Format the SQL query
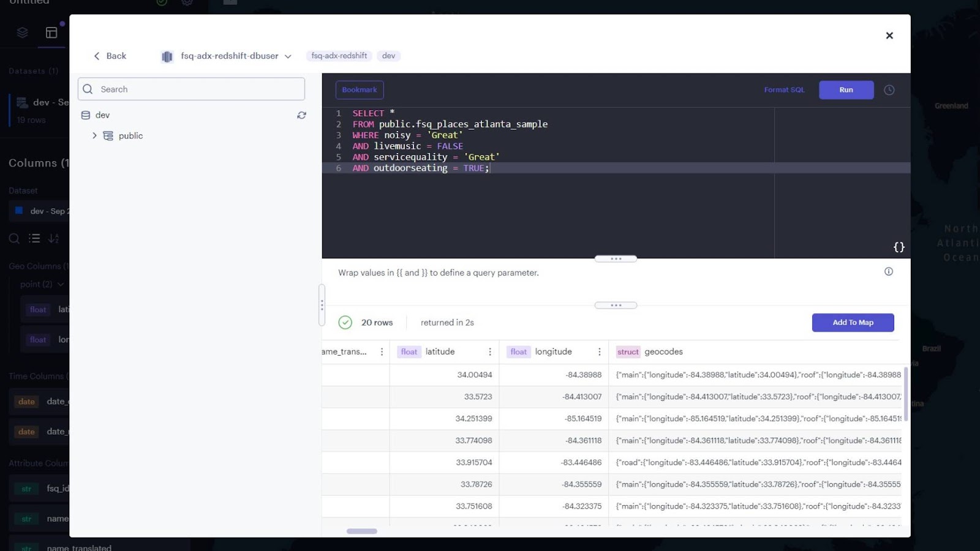Screen dimensions: 980x551 tap(784, 90)
